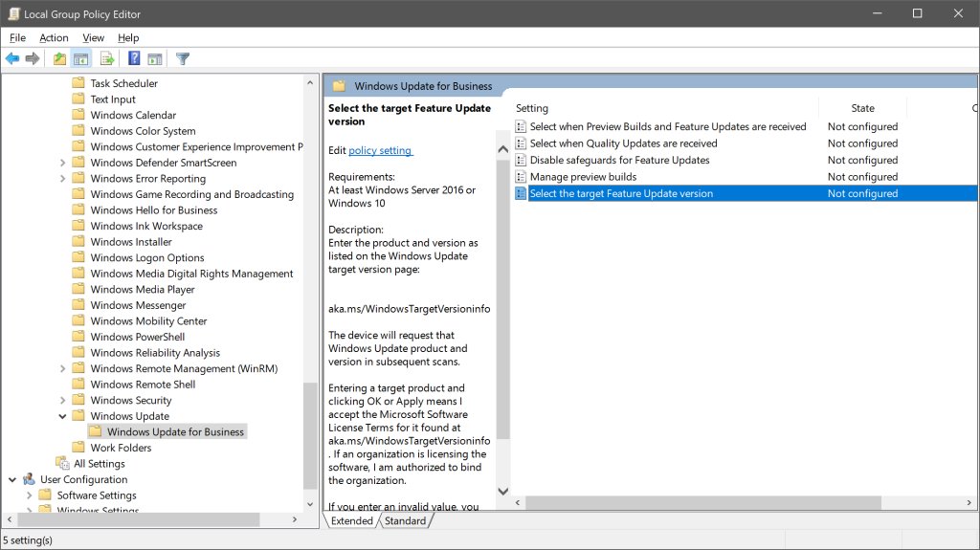Click the Task Scheduler folder icon
980x550 pixels.
pos(78,82)
